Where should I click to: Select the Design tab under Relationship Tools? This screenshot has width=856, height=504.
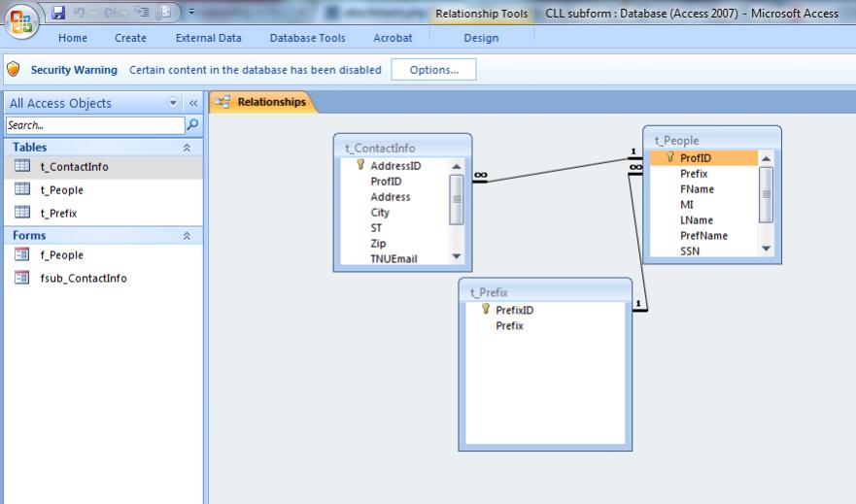[x=481, y=38]
